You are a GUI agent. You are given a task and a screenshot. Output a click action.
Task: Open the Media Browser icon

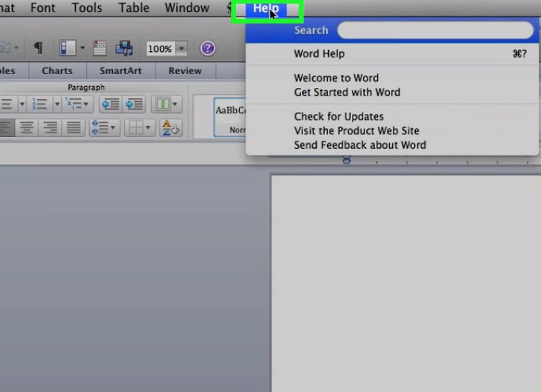(124, 48)
